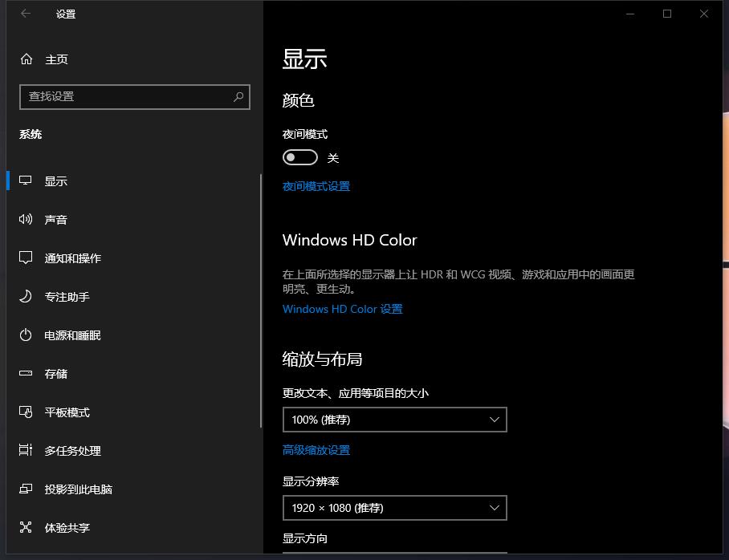Select the Sound (声音) speaker icon
The image size is (729, 560).
click(26, 220)
